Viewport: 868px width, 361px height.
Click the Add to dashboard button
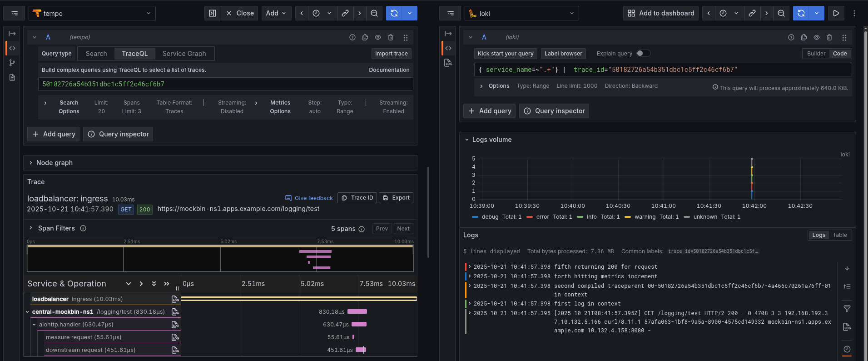coord(661,13)
